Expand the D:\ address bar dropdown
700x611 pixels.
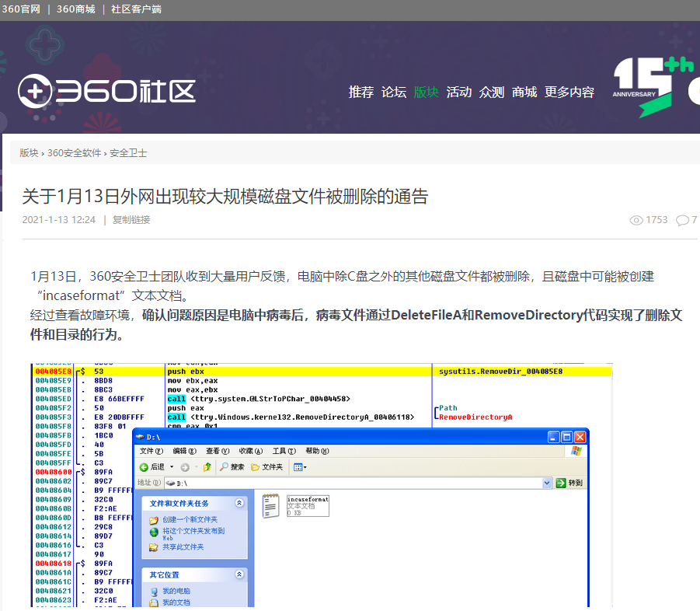547,483
